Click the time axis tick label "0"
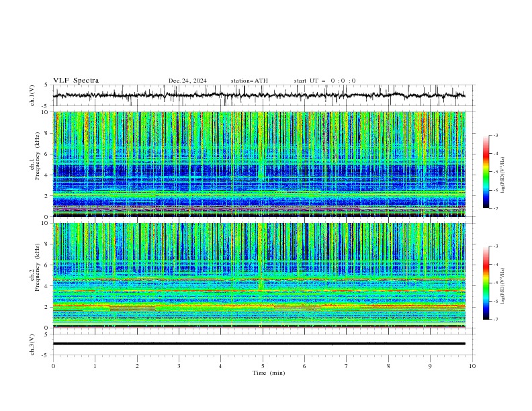The width and height of the screenshot is (532, 411). click(x=53, y=366)
